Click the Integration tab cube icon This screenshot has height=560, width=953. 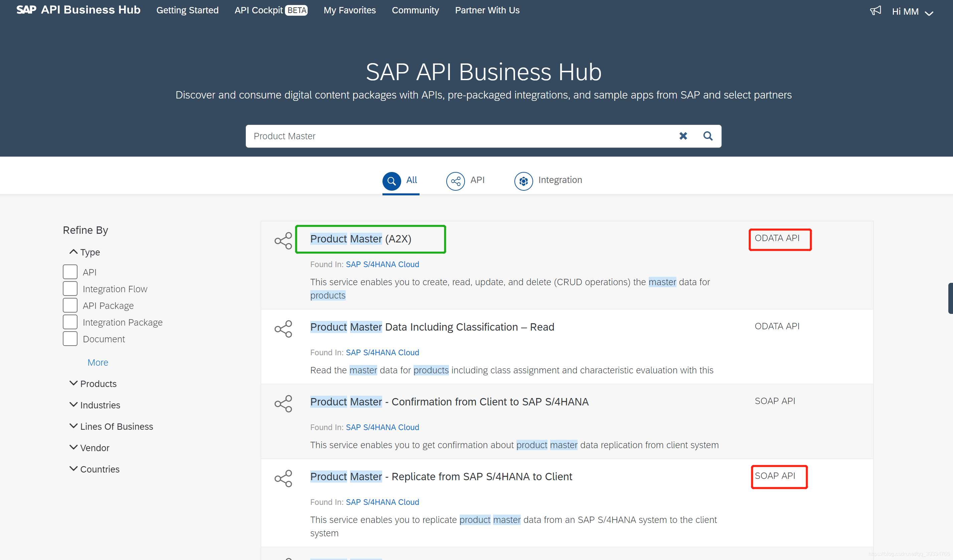pos(523,181)
